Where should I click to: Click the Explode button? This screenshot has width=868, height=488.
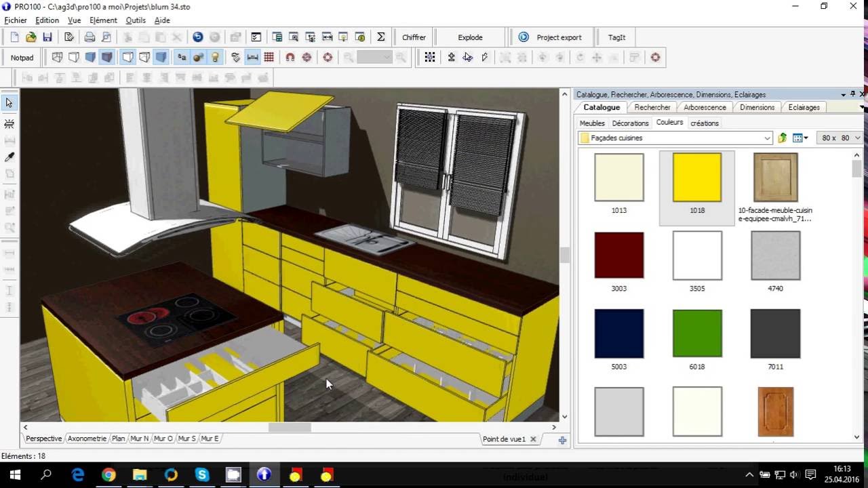pos(470,37)
